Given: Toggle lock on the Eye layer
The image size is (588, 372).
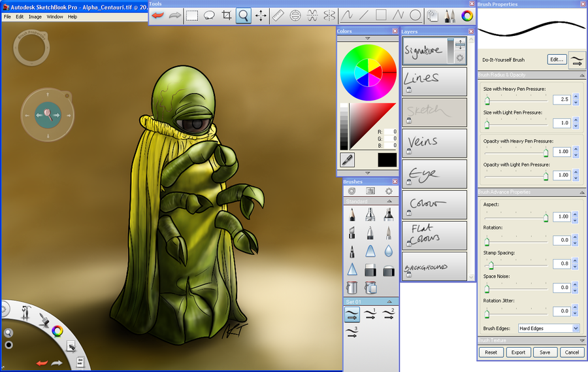Looking at the screenshot, I should point(409,182).
